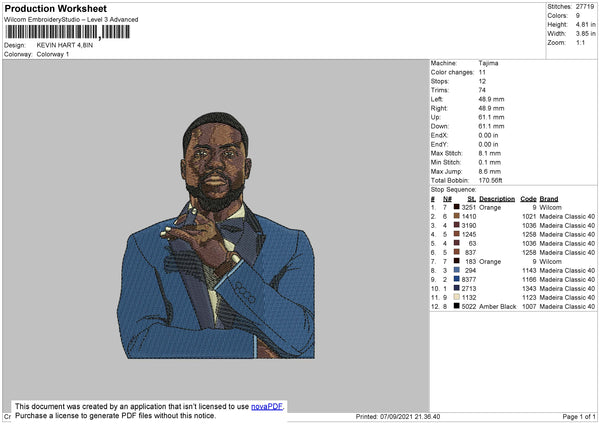Click the Printed: 07/09/2021 timestamp
This screenshot has width=600, height=424.
398,417
